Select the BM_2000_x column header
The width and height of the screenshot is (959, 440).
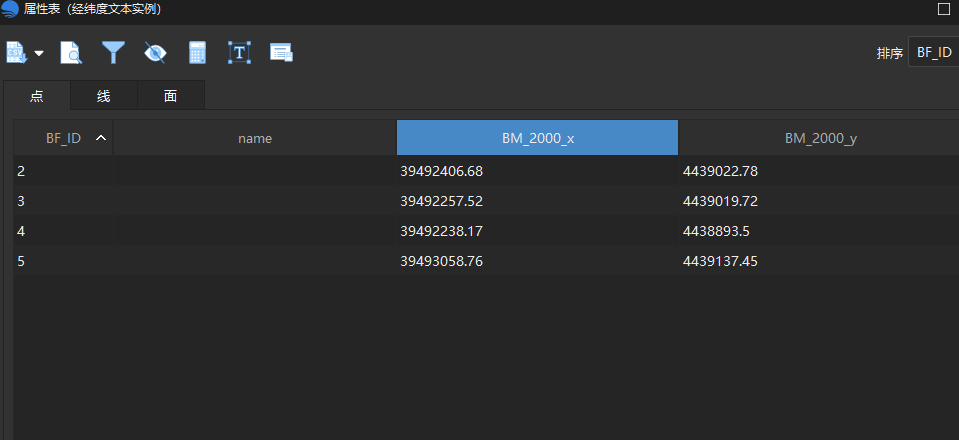tap(538, 138)
